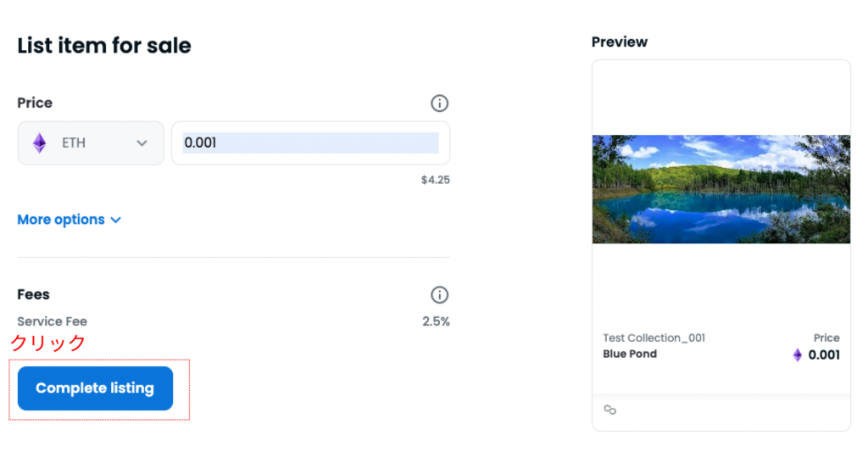Viewport: 868px width, 452px height.
Task: Click the Blue Pond preview image
Action: click(721, 189)
